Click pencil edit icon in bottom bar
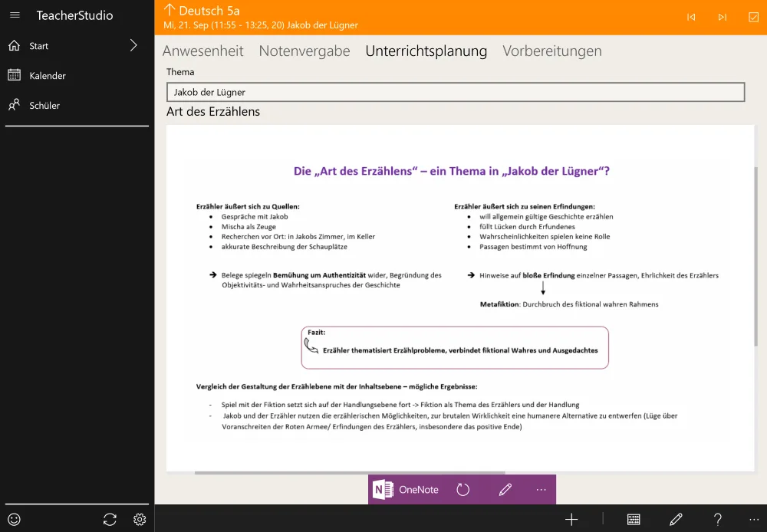Viewport: 767px width, 532px height. 676,519
